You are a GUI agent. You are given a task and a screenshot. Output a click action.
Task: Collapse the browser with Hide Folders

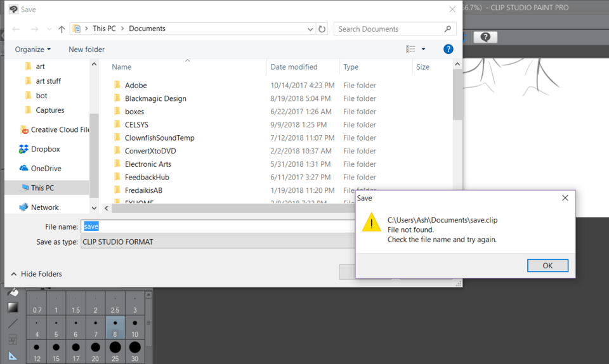[36, 274]
